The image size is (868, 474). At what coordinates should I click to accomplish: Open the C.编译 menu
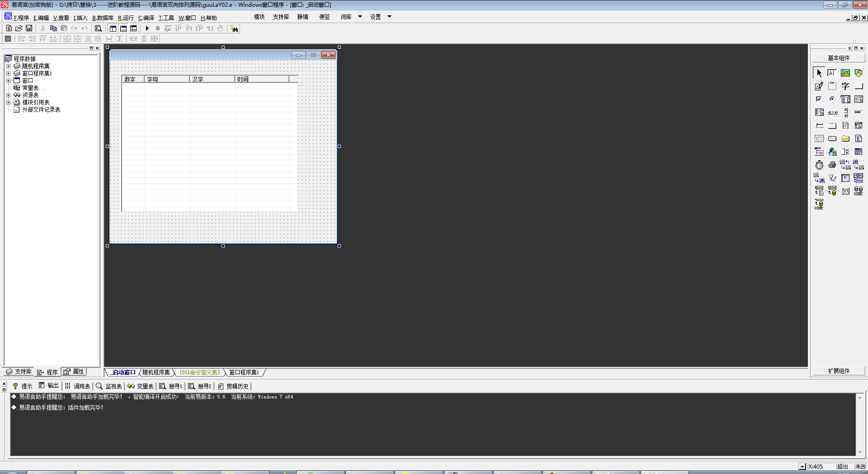[146, 18]
